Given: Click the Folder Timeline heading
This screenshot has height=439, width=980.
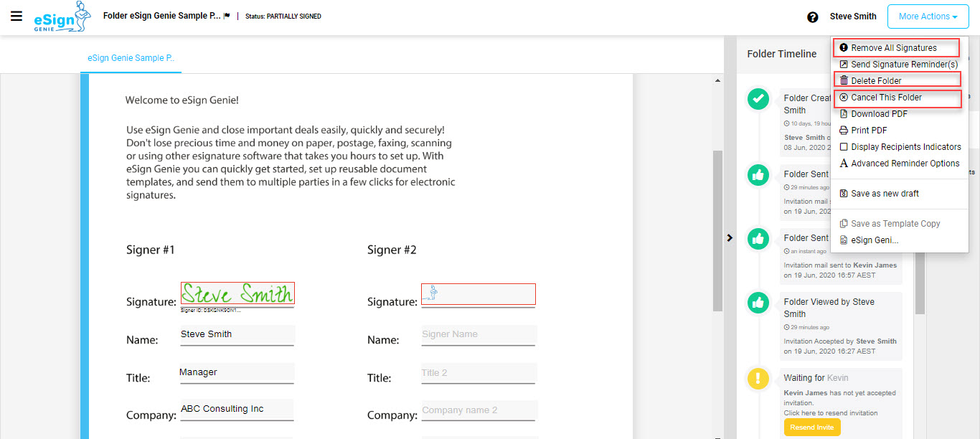Looking at the screenshot, I should [782, 54].
